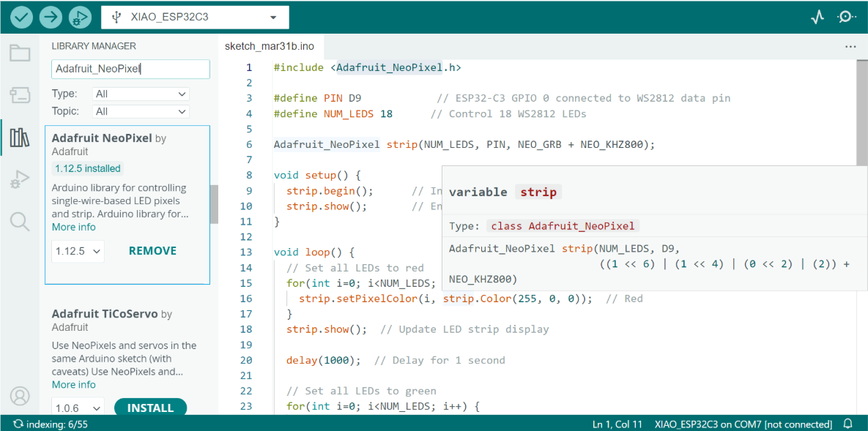Viewport: 868px width, 431px height.
Task: Open the Boards Manager sidebar icon
Action: tap(20, 94)
